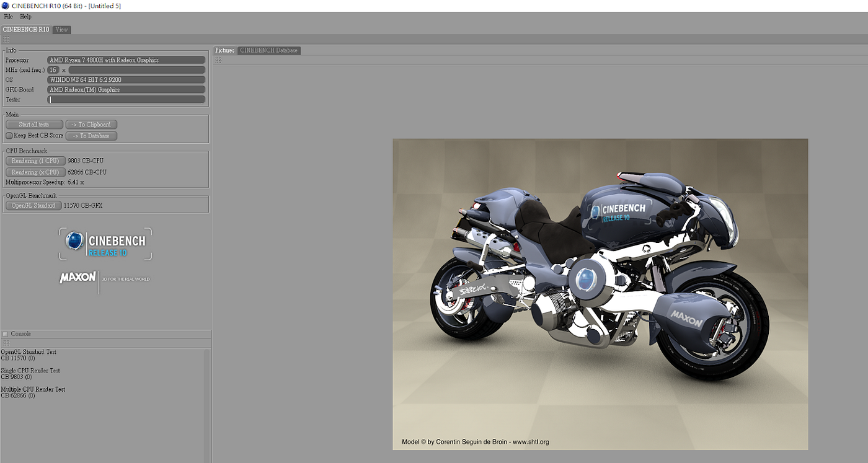Click the rendered motorcycle picture
Image resolution: width=868 pixels, height=463 pixels.
600,294
